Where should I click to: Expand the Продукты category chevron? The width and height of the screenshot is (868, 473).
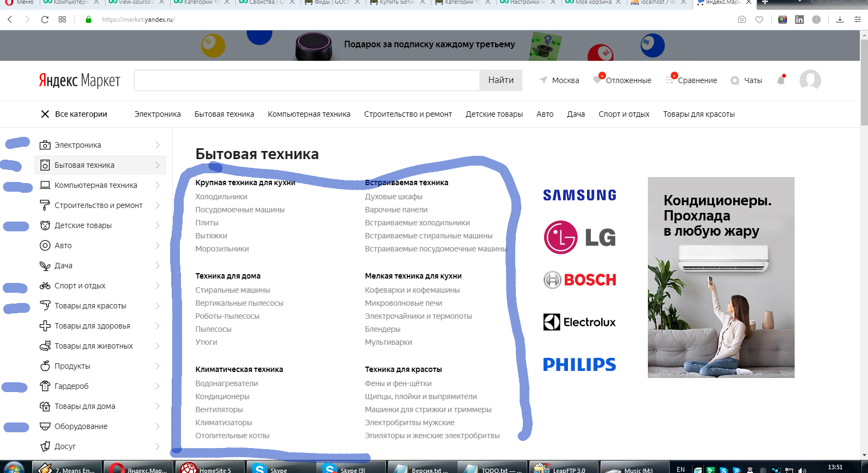coord(157,366)
